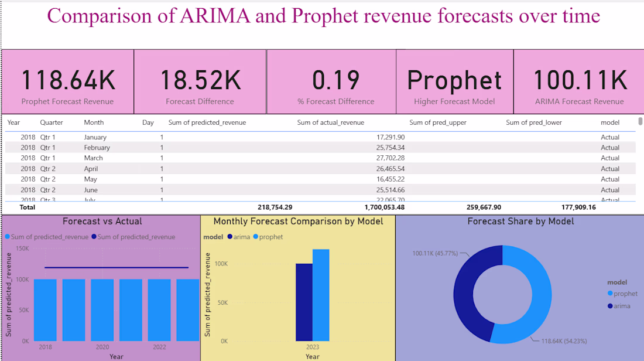
Task: Select the May cell in the table
Action: pos(90,179)
